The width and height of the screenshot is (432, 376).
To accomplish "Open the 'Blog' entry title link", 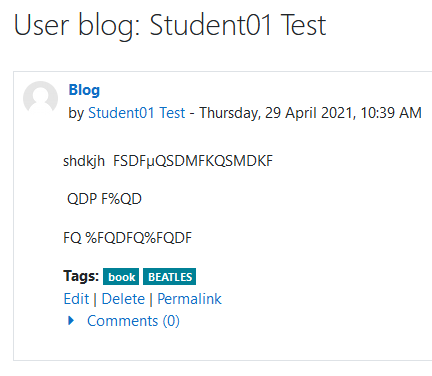I will (84, 90).
